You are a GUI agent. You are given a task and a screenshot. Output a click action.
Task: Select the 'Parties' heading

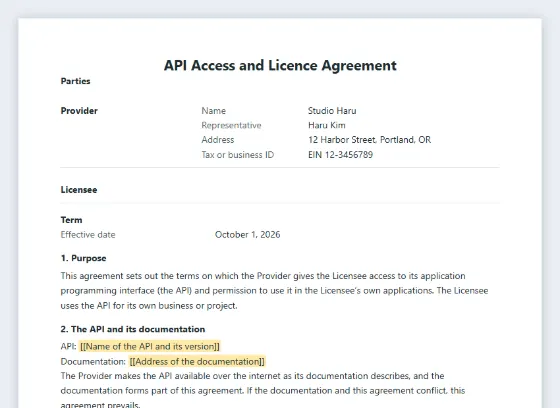tap(75, 81)
